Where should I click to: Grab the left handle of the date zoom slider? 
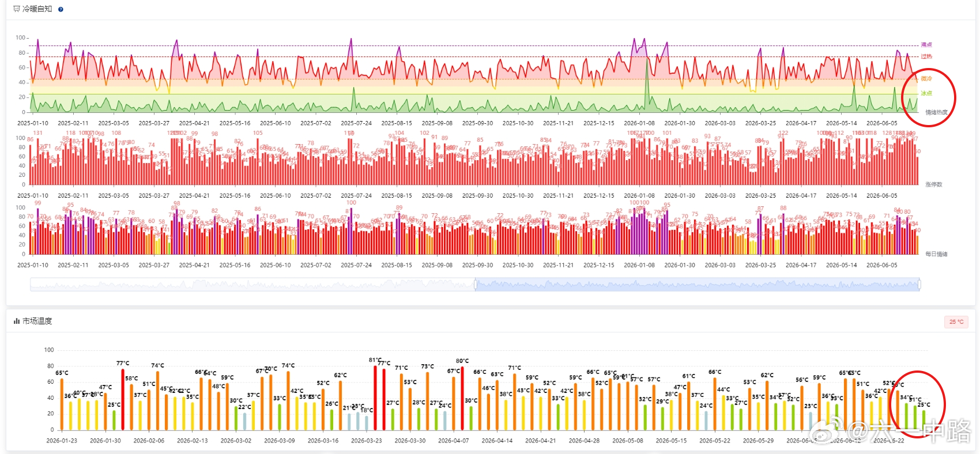click(476, 284)
